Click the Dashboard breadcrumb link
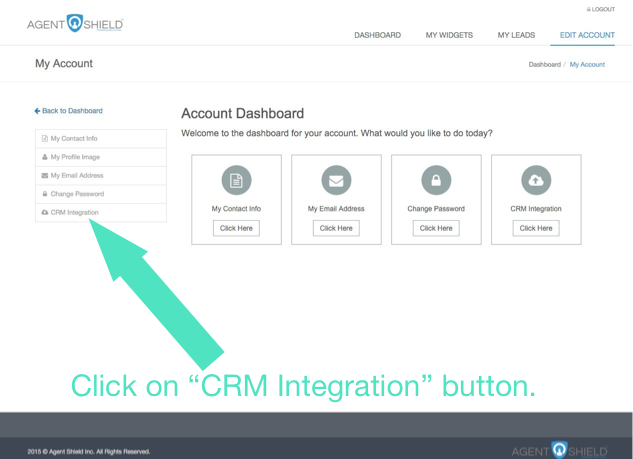The height and width of the screenshot is (459, 633). pyautogui.click(x=545, y=65)
